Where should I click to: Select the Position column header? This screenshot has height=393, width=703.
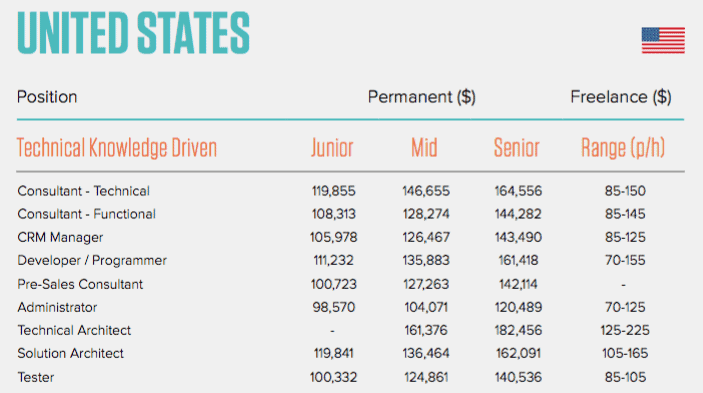47,97
